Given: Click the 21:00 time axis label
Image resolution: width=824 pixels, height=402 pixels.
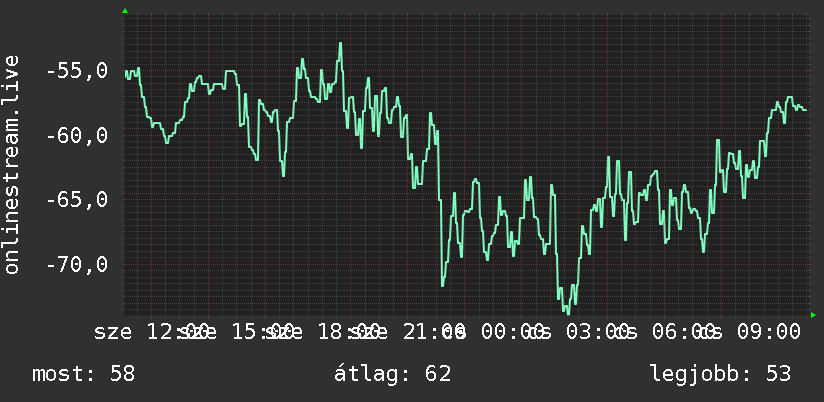Looking at the screenshot, I should [434, 332].
